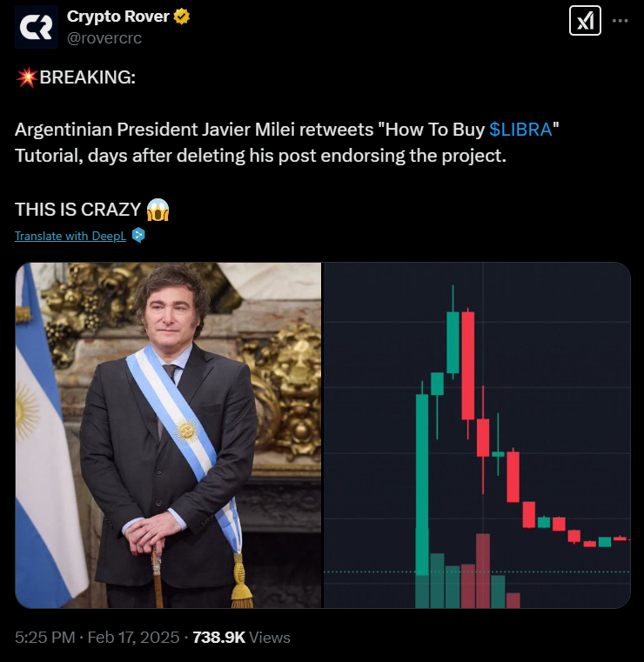Click the dotted horizontal line in chart

(477, 572)
